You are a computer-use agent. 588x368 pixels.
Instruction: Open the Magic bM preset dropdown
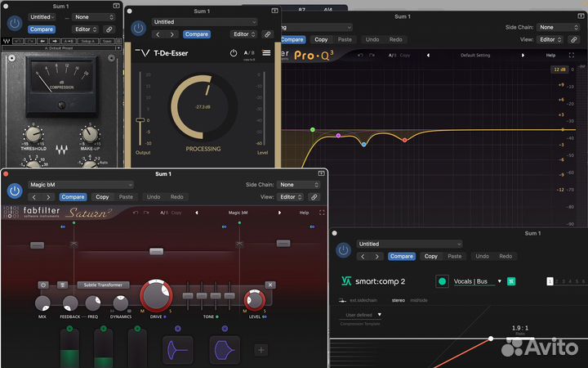pyautogui.click(x=80, y=185)
